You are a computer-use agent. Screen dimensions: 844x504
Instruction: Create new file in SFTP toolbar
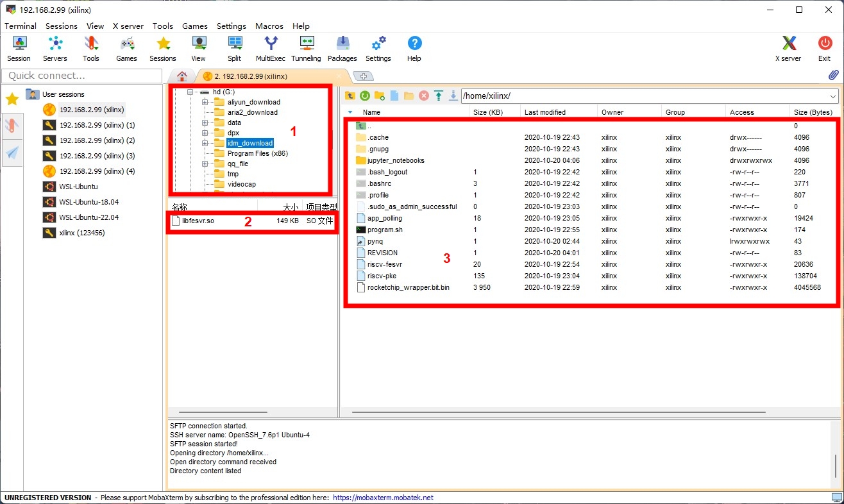point(394,96)
